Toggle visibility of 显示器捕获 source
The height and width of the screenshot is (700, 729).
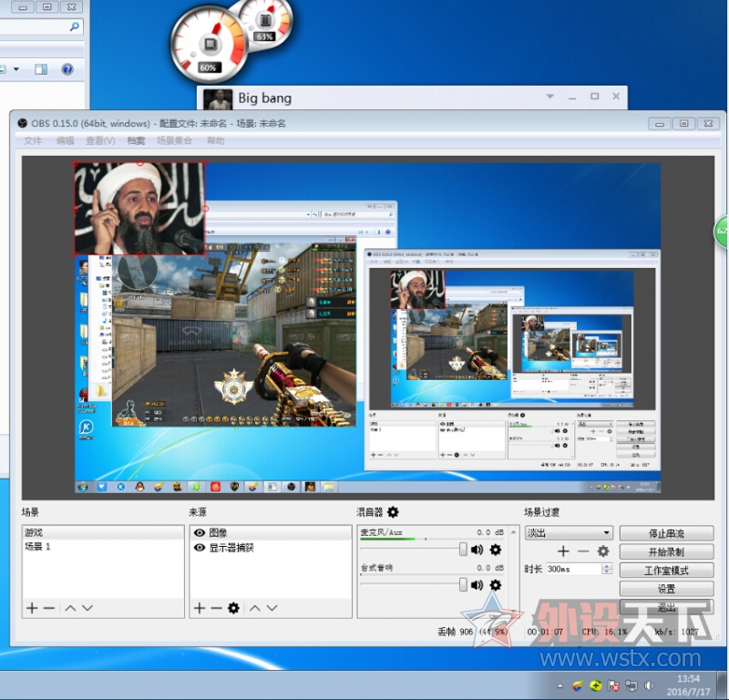pyautogui.click(x=200, y=548)
